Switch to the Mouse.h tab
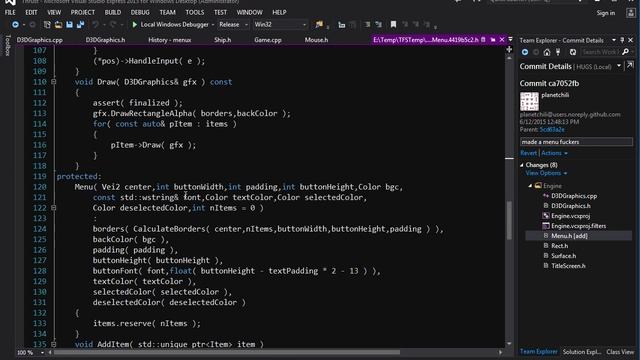Viewport: 640px width, 360px height. click(x=316, y=40)
